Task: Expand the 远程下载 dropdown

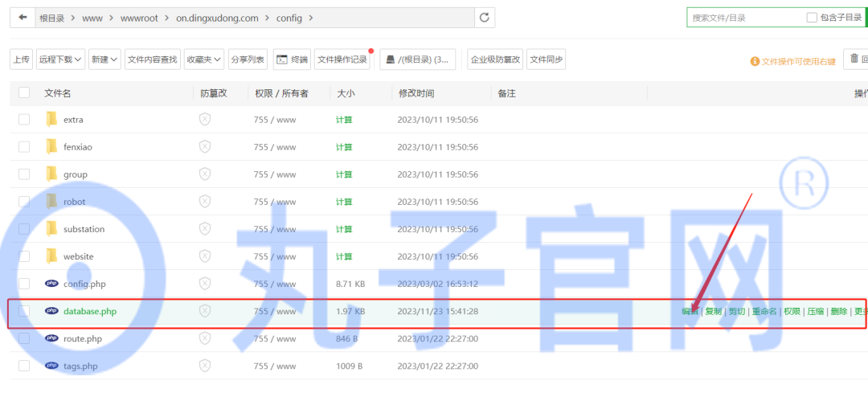Action: click(x=61, y=59)
